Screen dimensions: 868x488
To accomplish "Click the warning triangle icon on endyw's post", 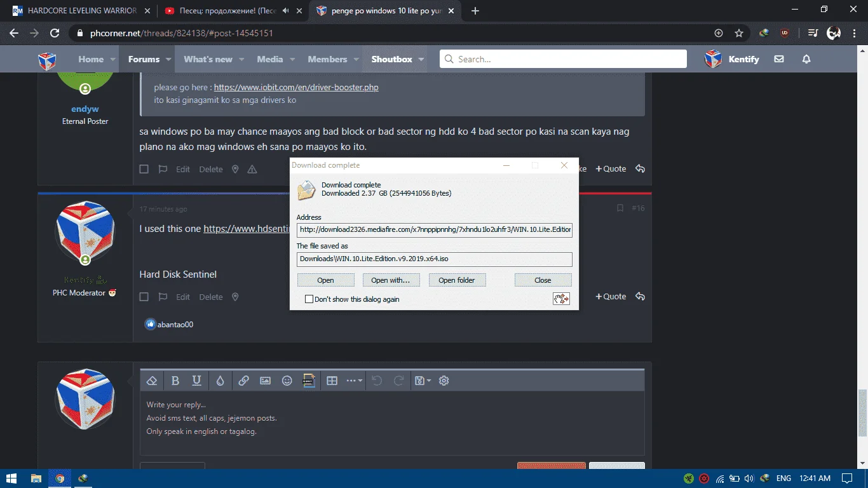I will click(x=252, y=169).
